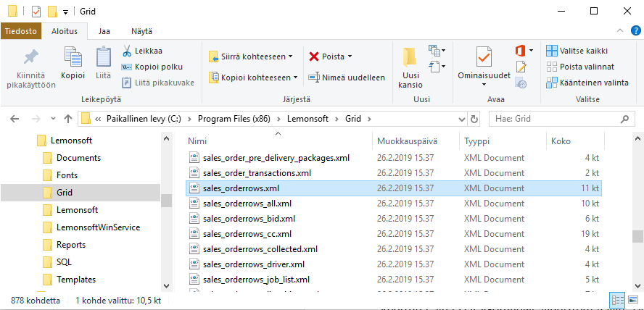Click the forward navigation arrow
Image resolution: width=644 pixels, height=310 pixels.
(x=36, y=119)
